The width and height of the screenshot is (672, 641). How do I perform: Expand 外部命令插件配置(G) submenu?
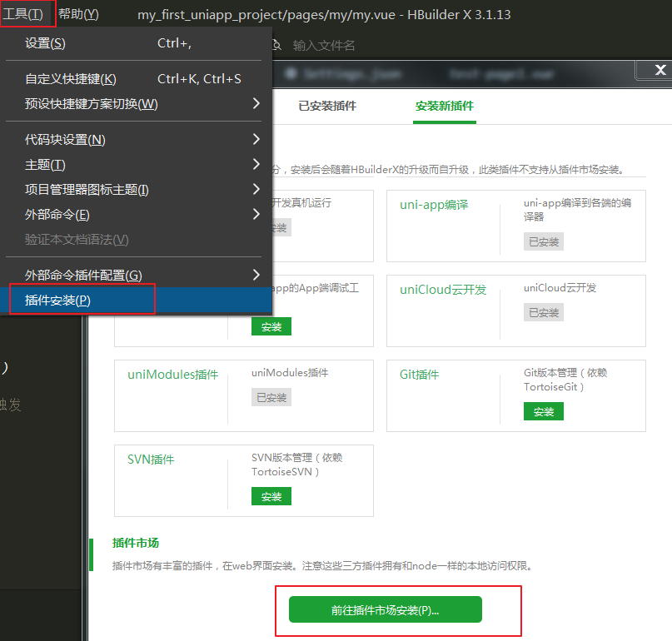pyautogui.click(x=134, y=275)
